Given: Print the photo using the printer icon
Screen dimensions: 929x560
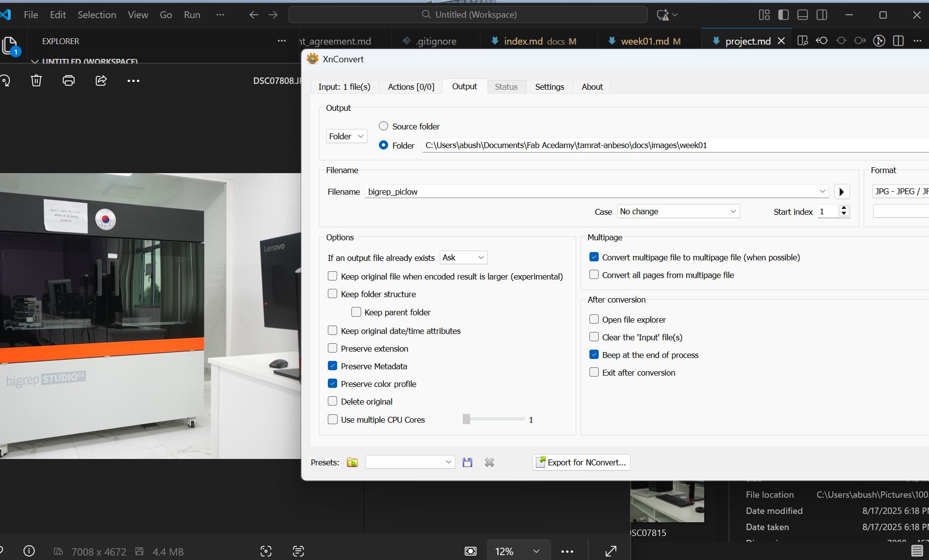Looking at the screenshot, I should (68, 80).
